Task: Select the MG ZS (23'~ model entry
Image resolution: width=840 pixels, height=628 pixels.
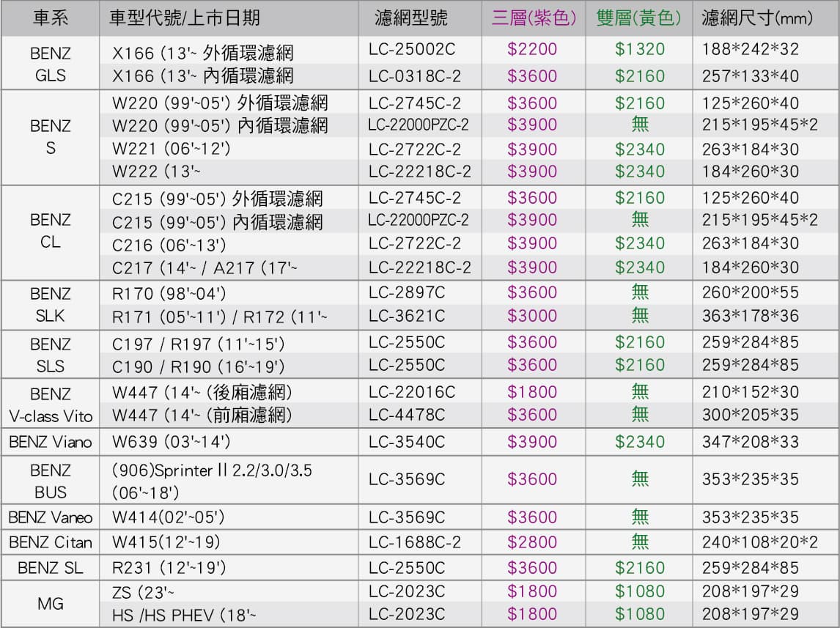Action: coord(142,592)
